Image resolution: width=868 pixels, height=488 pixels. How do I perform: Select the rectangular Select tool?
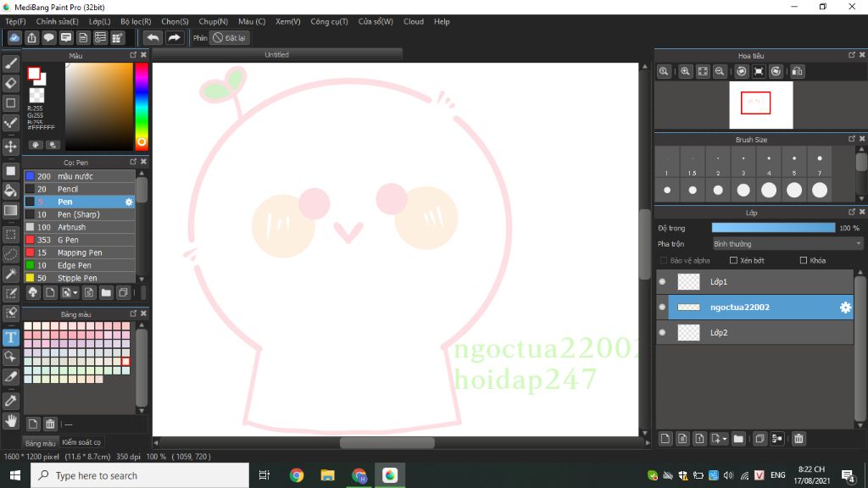pos(10,235)
